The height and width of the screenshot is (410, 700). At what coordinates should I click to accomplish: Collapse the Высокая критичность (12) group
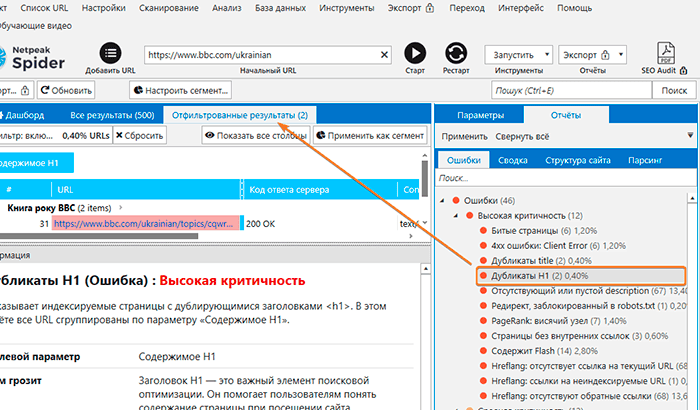(456, 216)
